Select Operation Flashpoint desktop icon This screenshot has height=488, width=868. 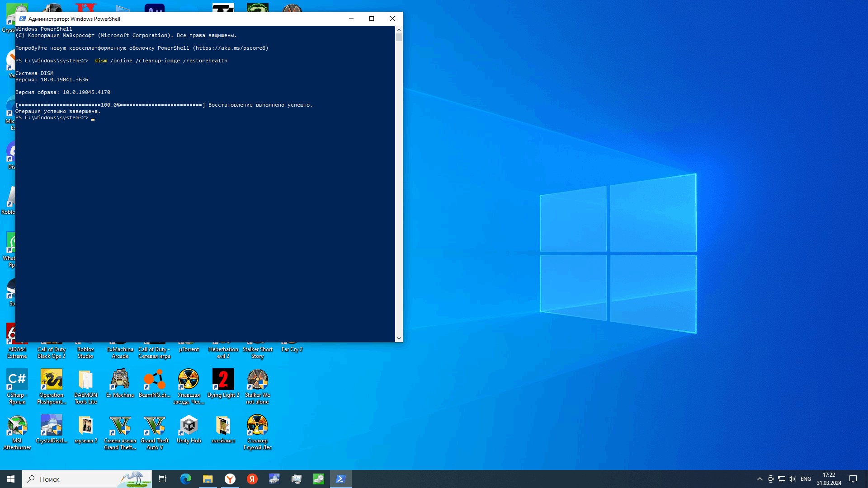point(52,386)
